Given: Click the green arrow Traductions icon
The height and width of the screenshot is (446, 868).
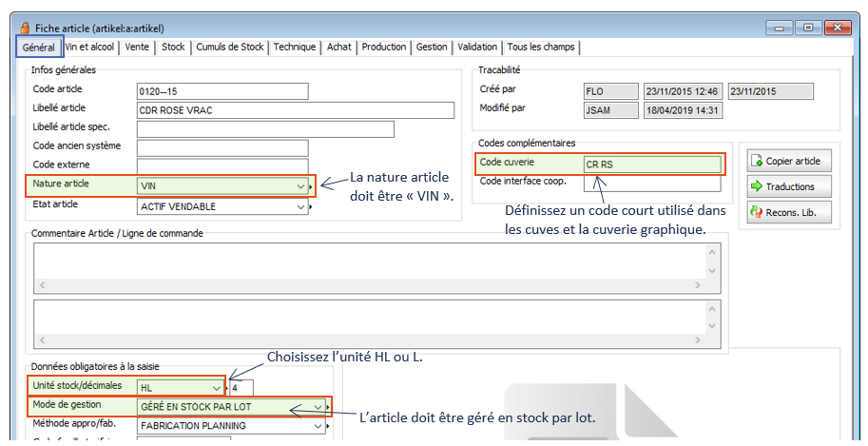Looking at the screenshot, I should [757, 186].
